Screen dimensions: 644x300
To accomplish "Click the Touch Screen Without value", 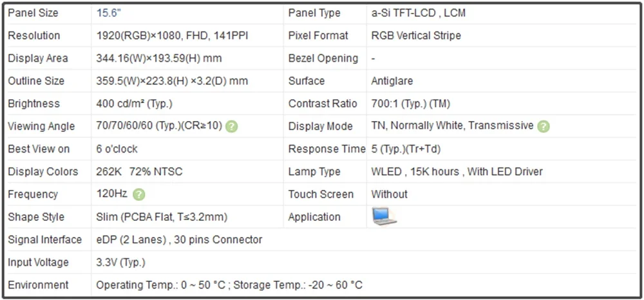I will tap(390, 194).
